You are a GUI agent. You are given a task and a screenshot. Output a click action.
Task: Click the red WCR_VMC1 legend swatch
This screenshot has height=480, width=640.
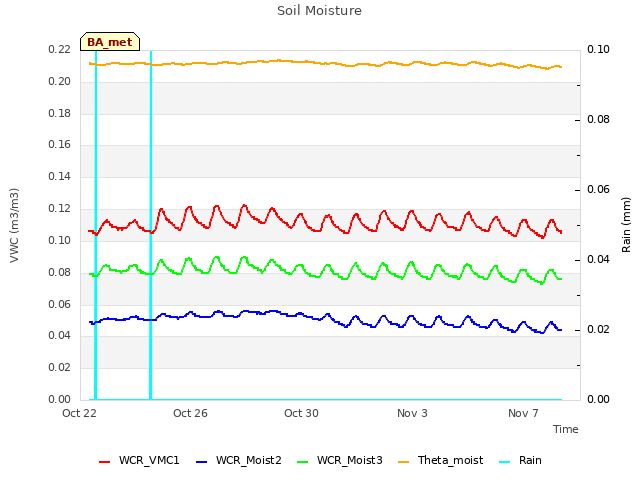tap(104, 462)
